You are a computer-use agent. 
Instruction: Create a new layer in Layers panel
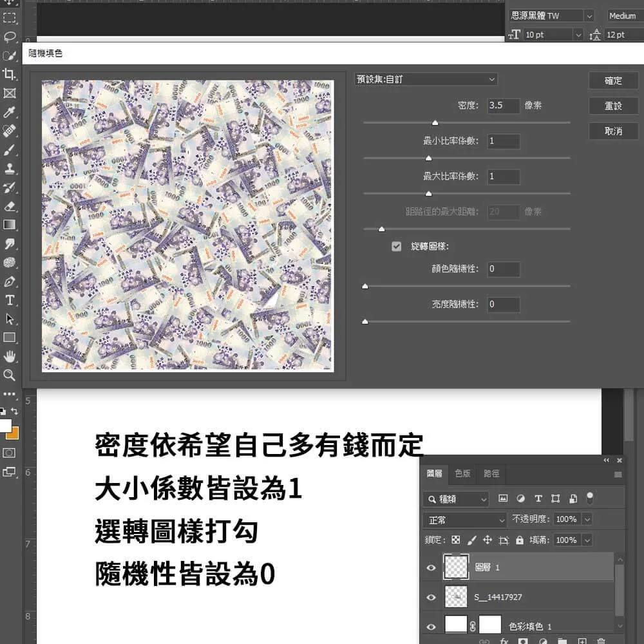click(x=582, y=641)
